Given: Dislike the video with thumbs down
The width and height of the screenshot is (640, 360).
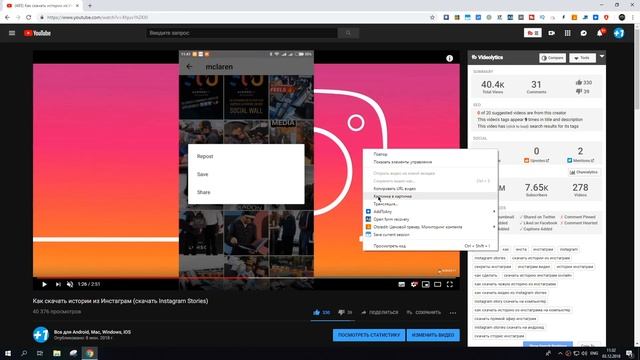Looking at the screenshot, I should 345,312.
